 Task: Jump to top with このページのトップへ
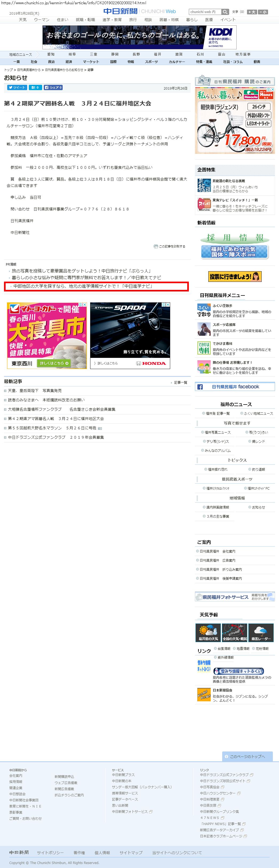coord(247,757)
